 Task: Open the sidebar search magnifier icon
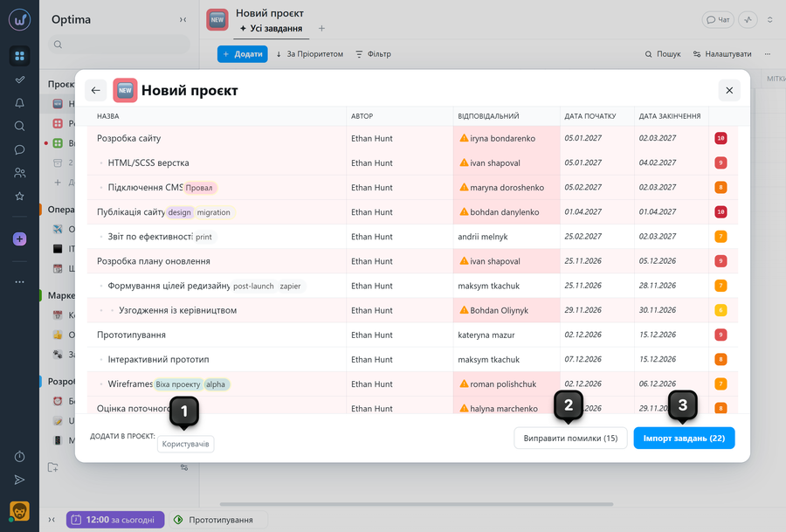coord(19,126)
